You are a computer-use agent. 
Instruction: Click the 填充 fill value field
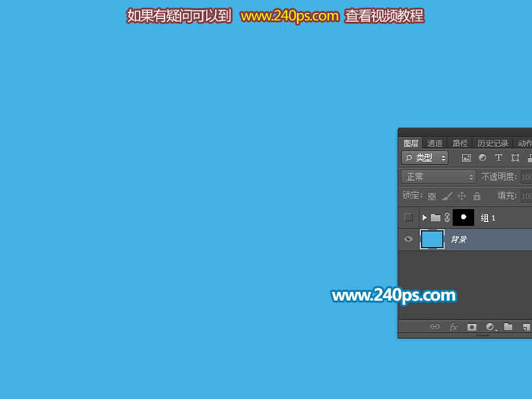tap(526, 196)
